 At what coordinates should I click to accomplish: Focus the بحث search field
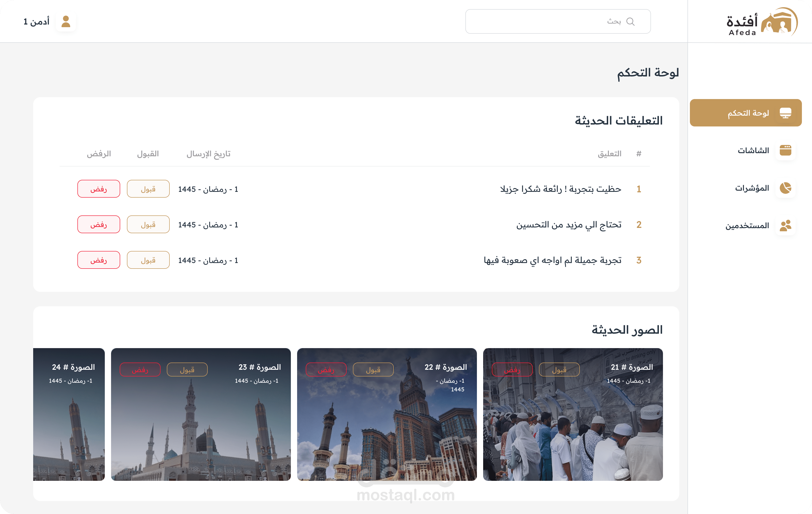pos(558,21)
